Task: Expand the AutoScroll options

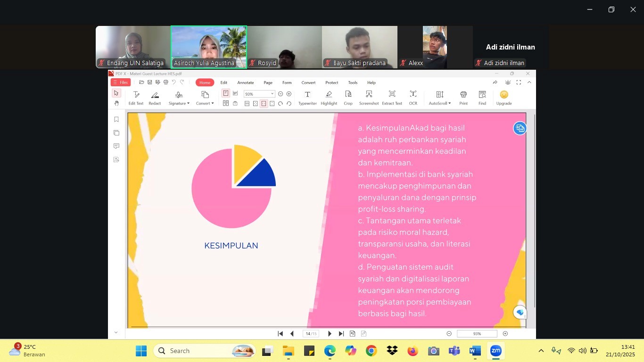Action: (439, 98)
